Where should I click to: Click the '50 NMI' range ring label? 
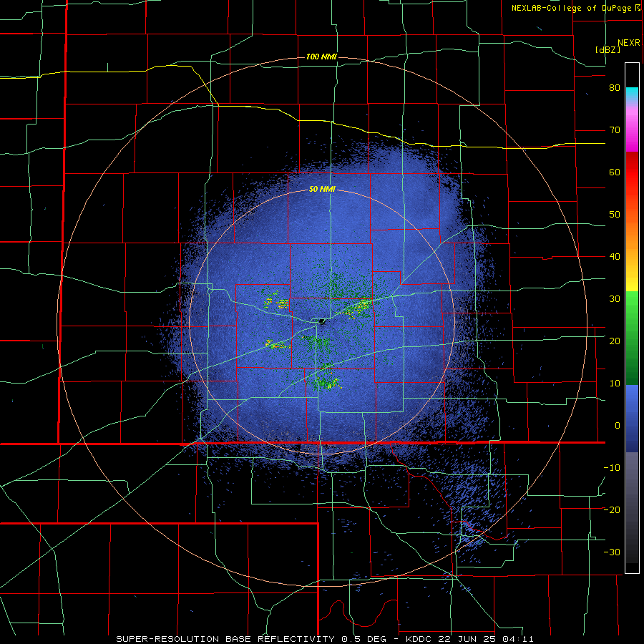323,190
